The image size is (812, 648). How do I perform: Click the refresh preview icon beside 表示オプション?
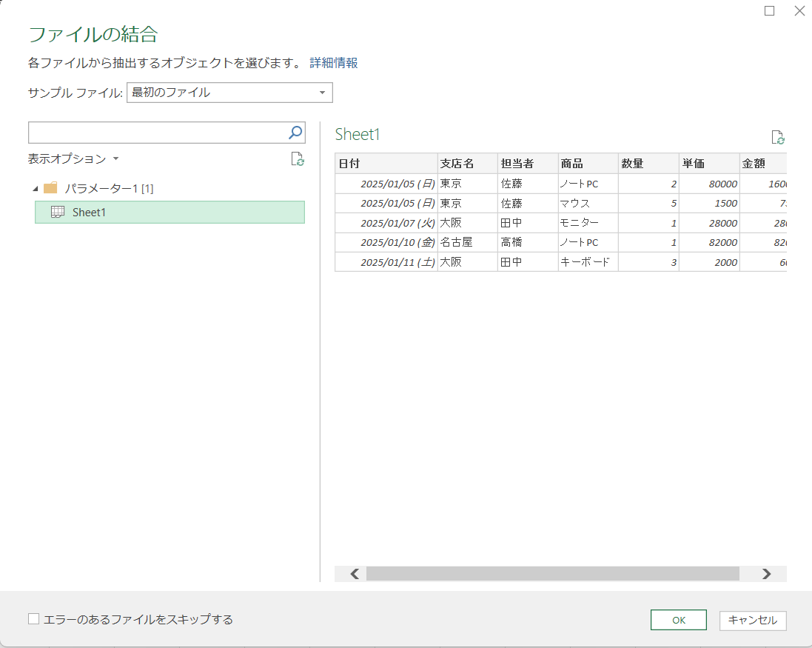tap(299, 160)
